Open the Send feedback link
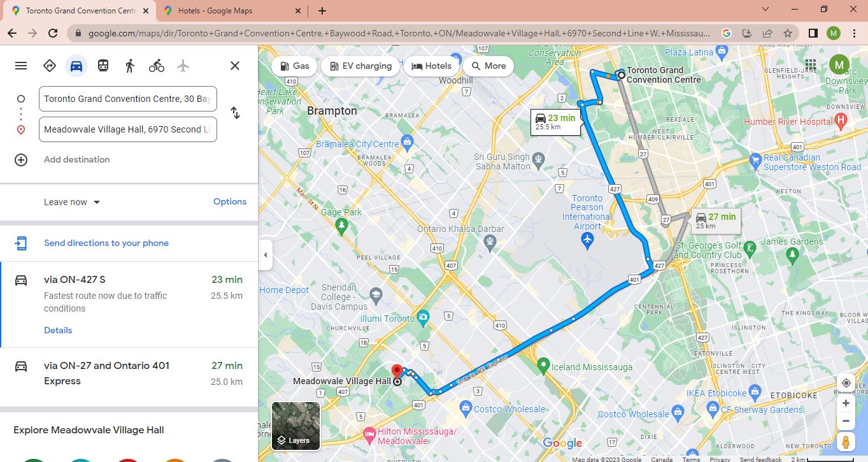The width and height of the screenshot is (868, 462). coord(761,459)
